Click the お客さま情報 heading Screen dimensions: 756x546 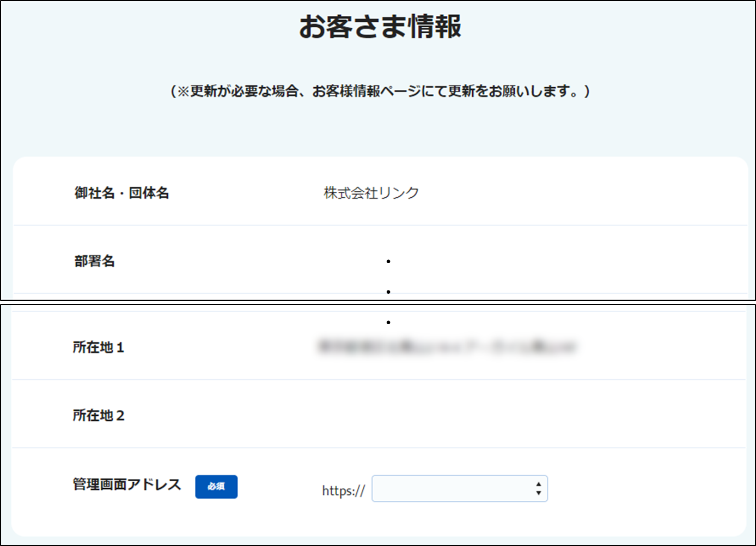click(x=380, y=27)
